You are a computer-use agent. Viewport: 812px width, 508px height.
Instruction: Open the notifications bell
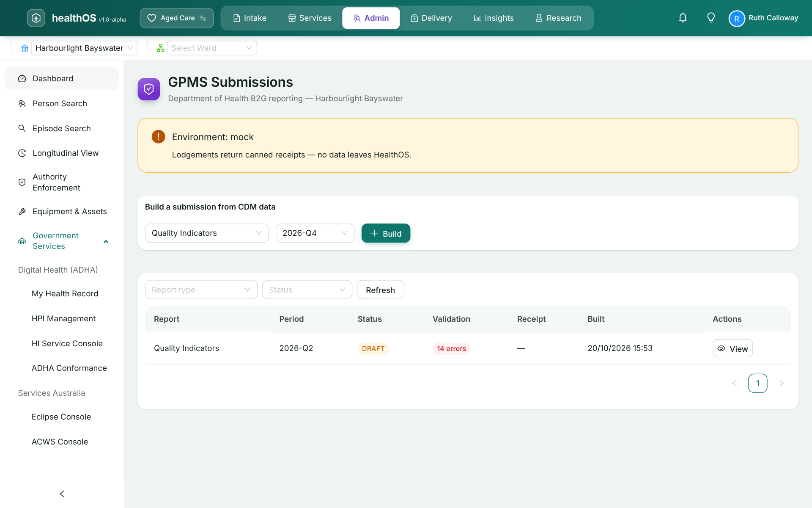pos(683,18)
